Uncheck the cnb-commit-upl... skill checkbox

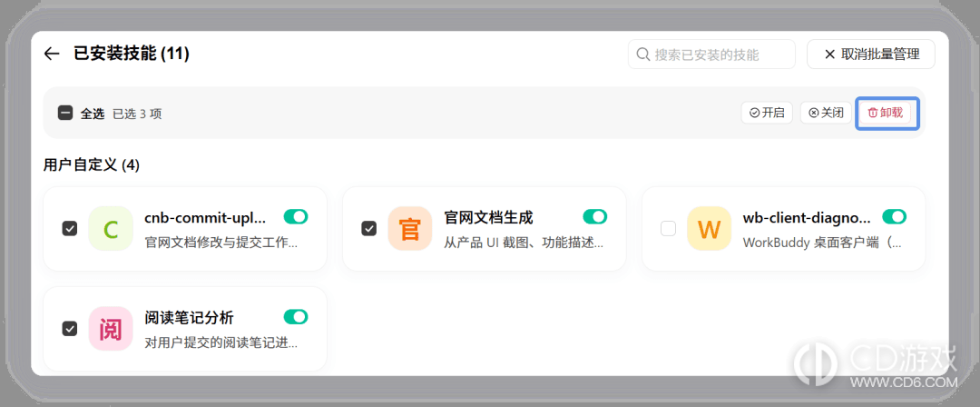pyautogui.click(x=70, y=229)
